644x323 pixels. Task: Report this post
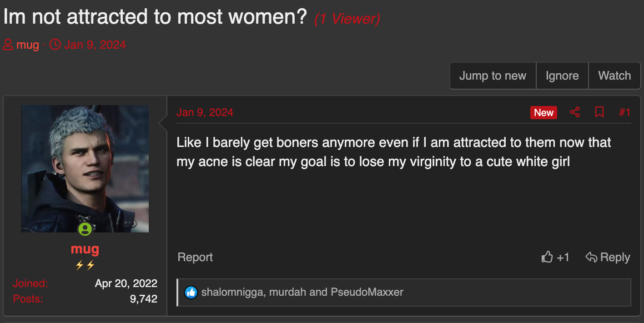click(195, 257)
